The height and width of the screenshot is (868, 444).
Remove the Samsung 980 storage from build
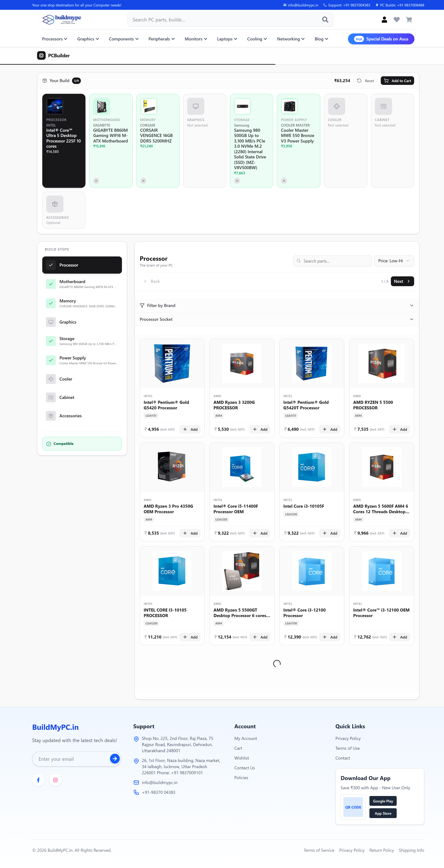(x=237, y=181)
